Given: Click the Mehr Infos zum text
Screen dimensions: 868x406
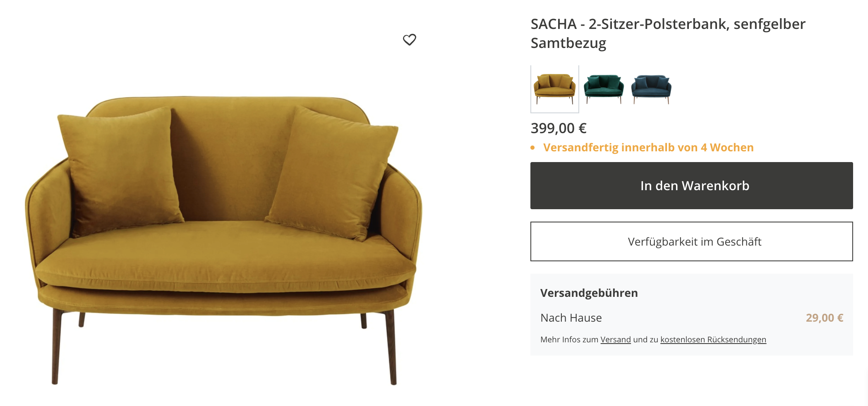Looking at the screenshot, I should pos(569,339).
